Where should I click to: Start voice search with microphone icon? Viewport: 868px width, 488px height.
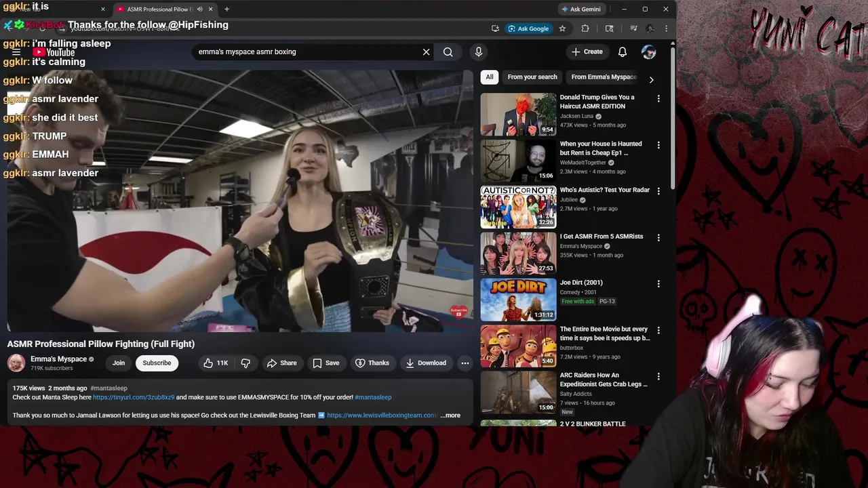[479, 52]
